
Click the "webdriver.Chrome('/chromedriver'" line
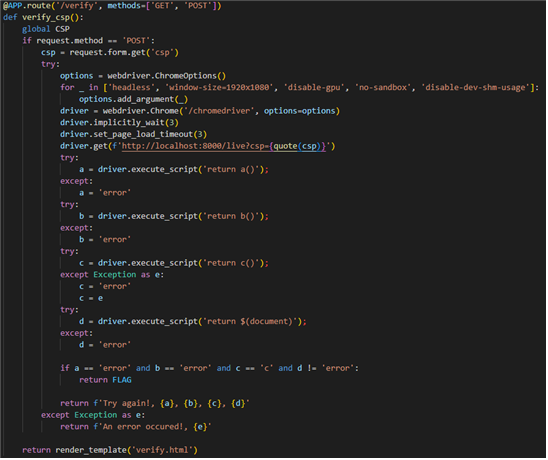pyautogui.click(x=200, y=111)
